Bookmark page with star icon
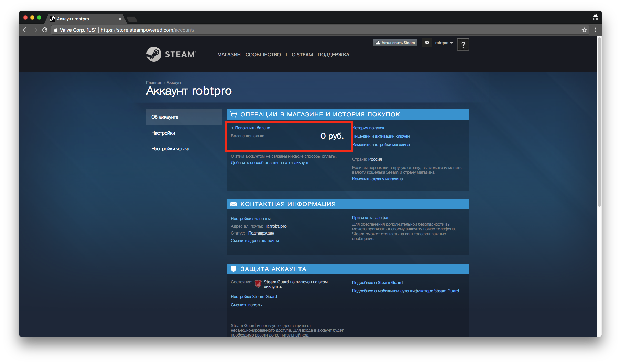This screenshot has width=621, height=364. click(584, 30)
